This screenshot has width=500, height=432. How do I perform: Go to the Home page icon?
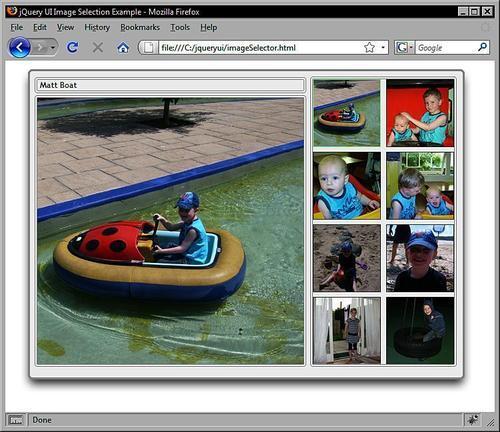point(123,48)
